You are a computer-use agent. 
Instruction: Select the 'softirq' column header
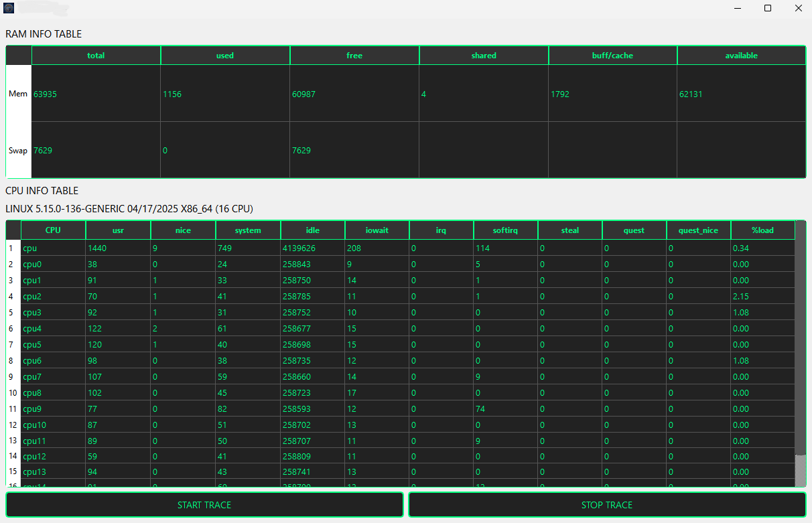[x=505, y=230]
